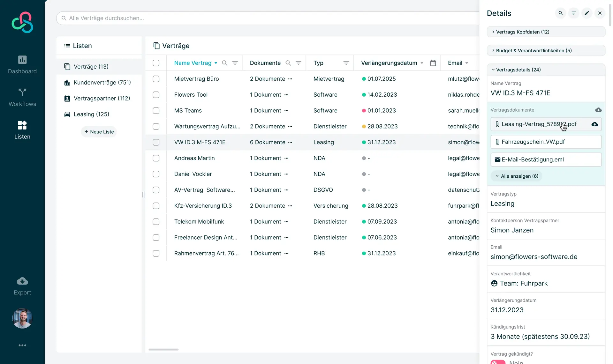Filter the Name Vertrag column
The height and width of the screenshot is (364, 613).
(x=235, y=63)
